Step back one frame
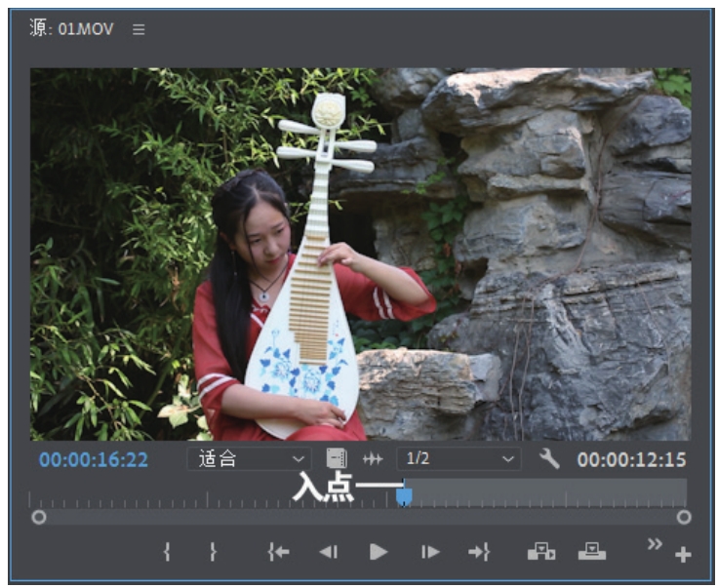 329,552
